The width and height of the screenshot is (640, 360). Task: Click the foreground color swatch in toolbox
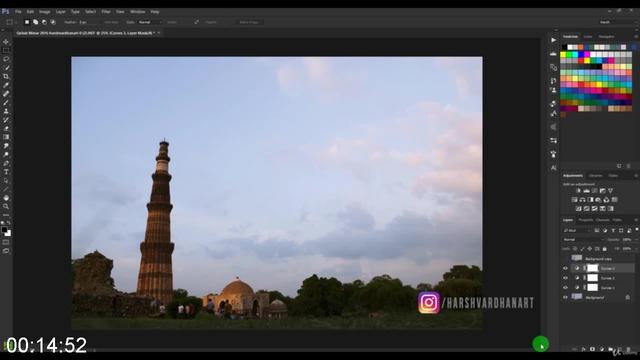pos(4,230)
